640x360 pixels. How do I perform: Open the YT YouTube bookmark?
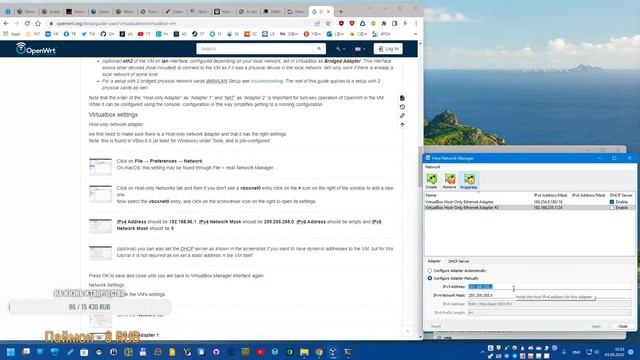pos(144,34)
